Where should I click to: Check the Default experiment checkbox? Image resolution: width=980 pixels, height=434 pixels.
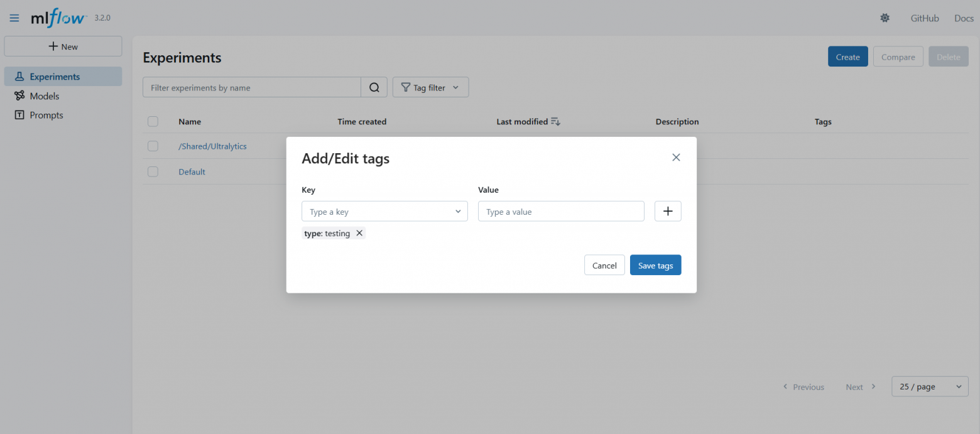153,171
